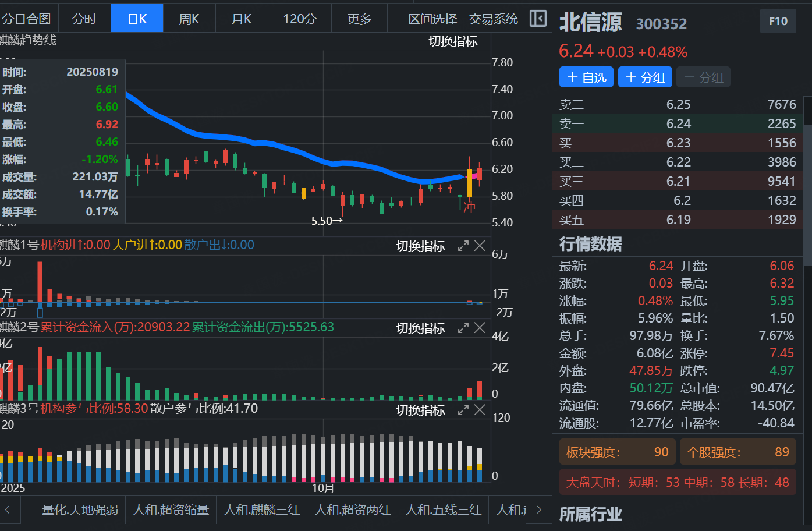Select the 120分 timeframe tab
Image resolution: width=812 pixels, height=531 pixels.
point(299,19)
